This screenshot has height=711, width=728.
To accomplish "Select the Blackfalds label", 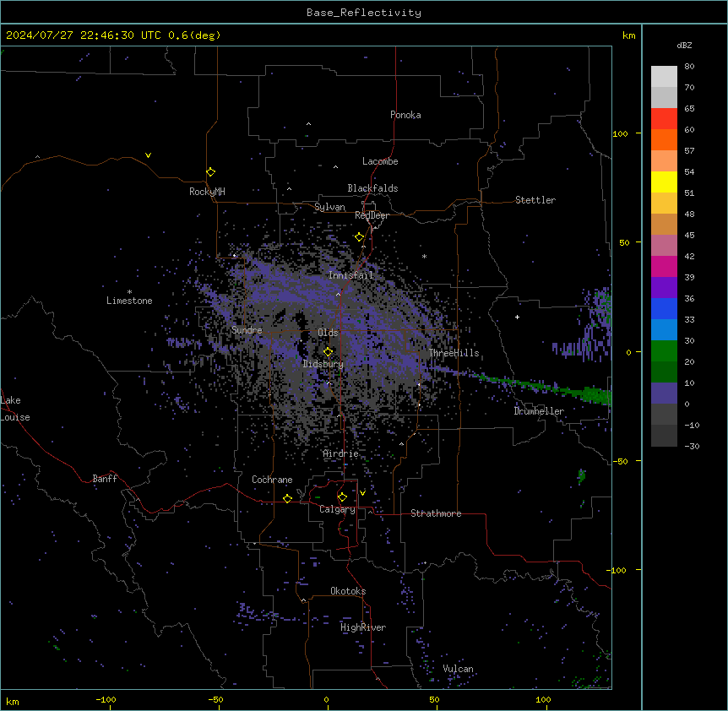I will [372, 188].
